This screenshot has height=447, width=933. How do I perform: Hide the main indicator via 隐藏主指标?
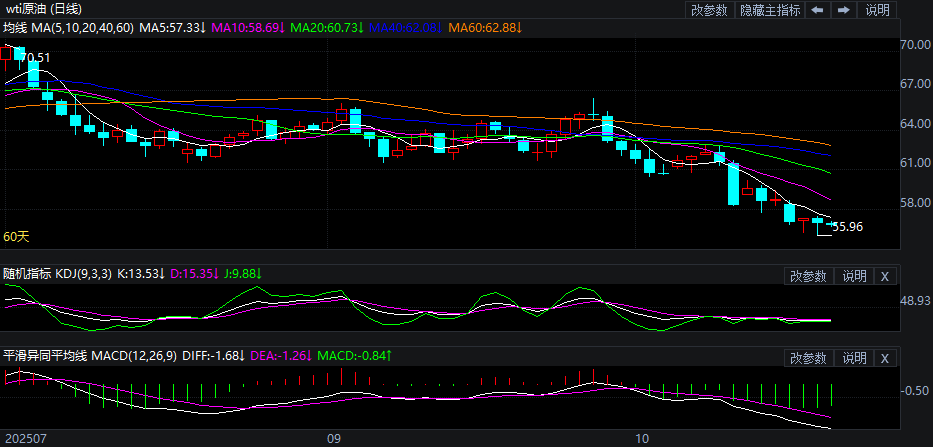pyautogui.click(x=770, y=10)
